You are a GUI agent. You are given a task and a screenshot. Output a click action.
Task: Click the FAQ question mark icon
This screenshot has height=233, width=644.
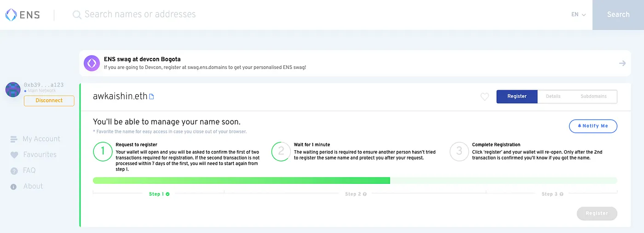tap(14, 171)
